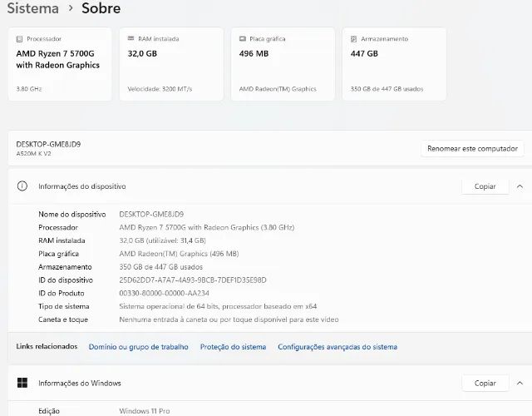The width and height of the screenshot is (532, 416).
Task: Click 350 GB de 447 GB usados in storage card
Action: point(387,89)
